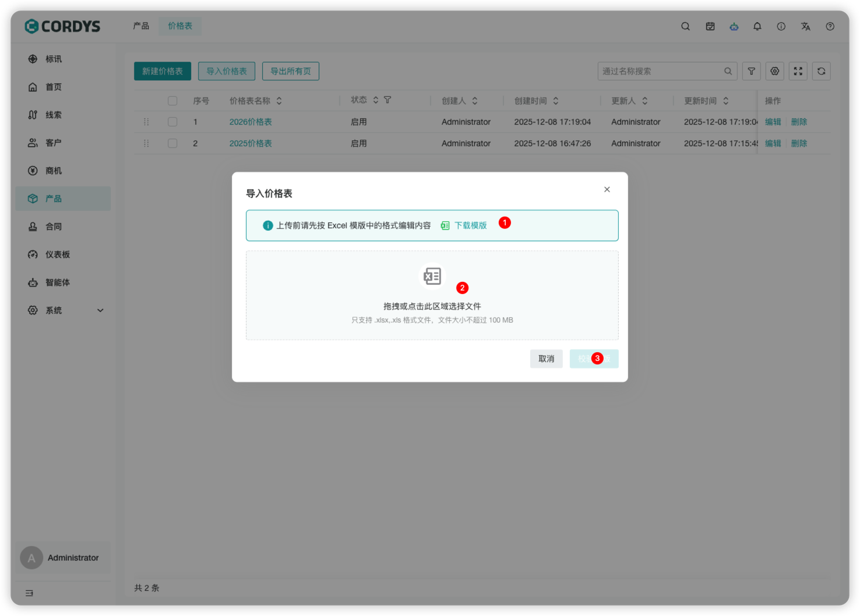Open the notification bell icon

click(757, 26)
